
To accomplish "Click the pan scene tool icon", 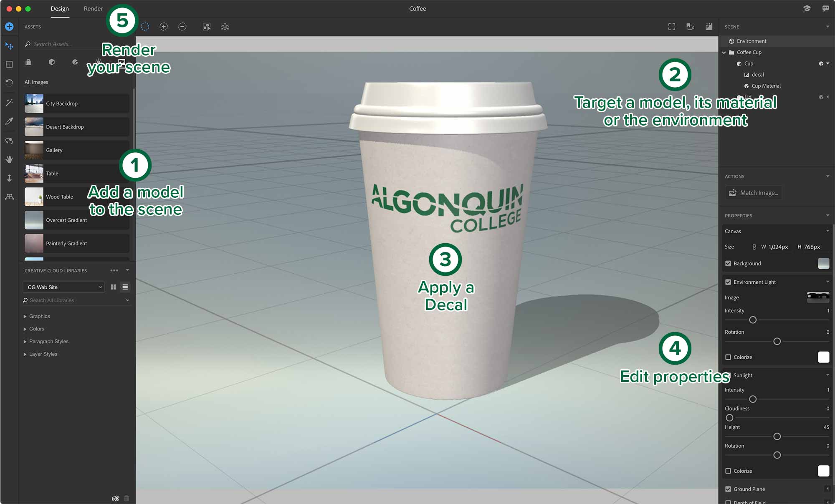I will [8, 158].
